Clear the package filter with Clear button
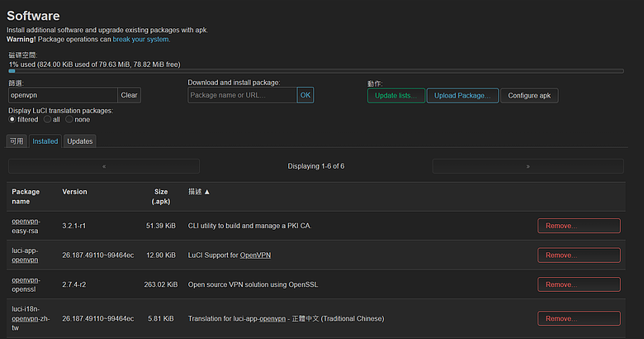Viewport: 644px width, 339px height. [129, 95]
